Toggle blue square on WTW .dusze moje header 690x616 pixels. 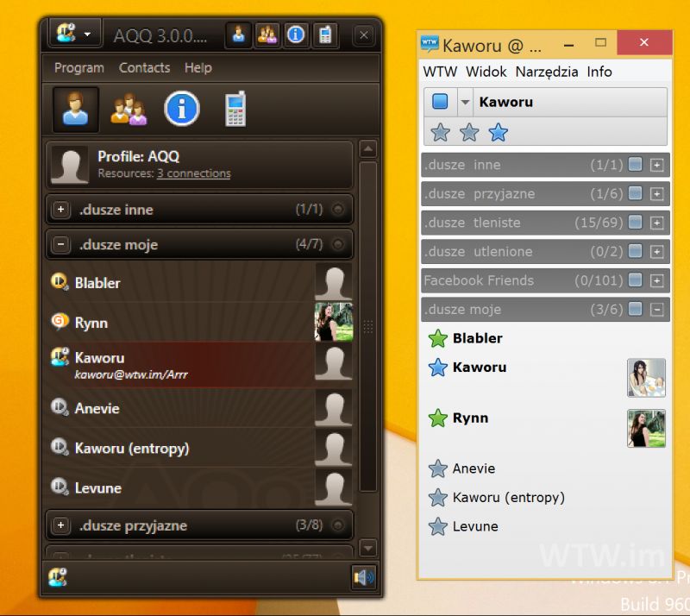(635, 309)
